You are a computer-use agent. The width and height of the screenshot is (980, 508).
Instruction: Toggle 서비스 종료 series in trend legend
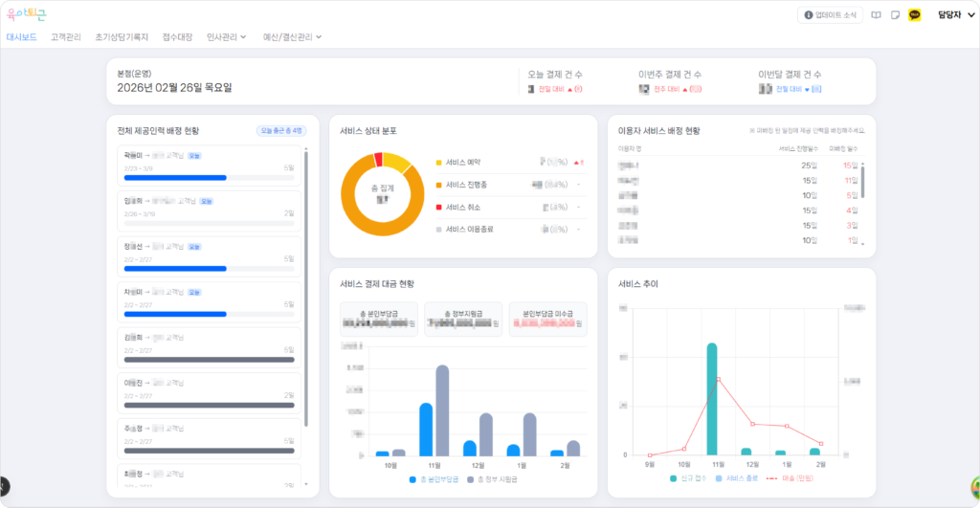(x=736, y=478)
